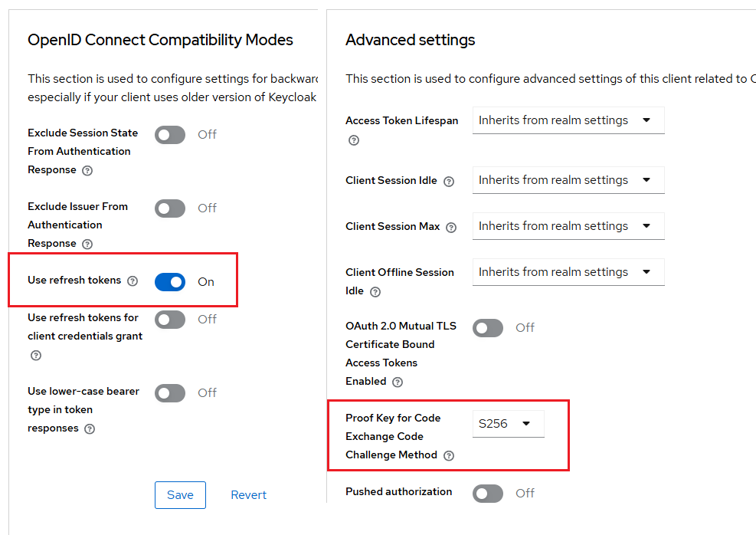Show help for Proof Key Code Challenge Method
Screen dimensions: 756x535
(x=449, y=456)
